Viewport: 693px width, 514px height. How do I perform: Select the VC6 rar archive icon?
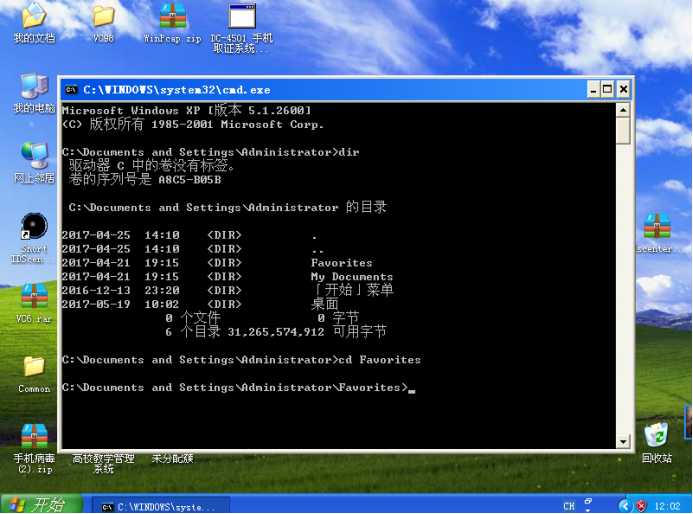pos(34,303)
